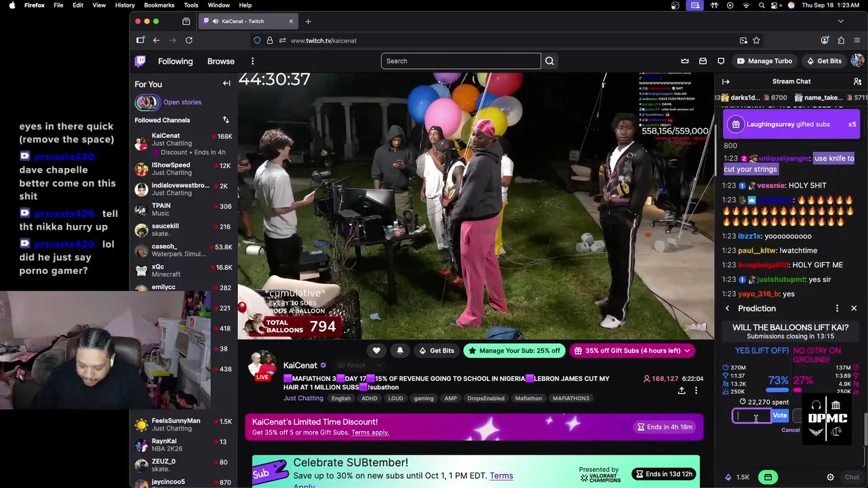Click the English tag
The width and height of the screenshot is (868, 488).
click(341, 399)
